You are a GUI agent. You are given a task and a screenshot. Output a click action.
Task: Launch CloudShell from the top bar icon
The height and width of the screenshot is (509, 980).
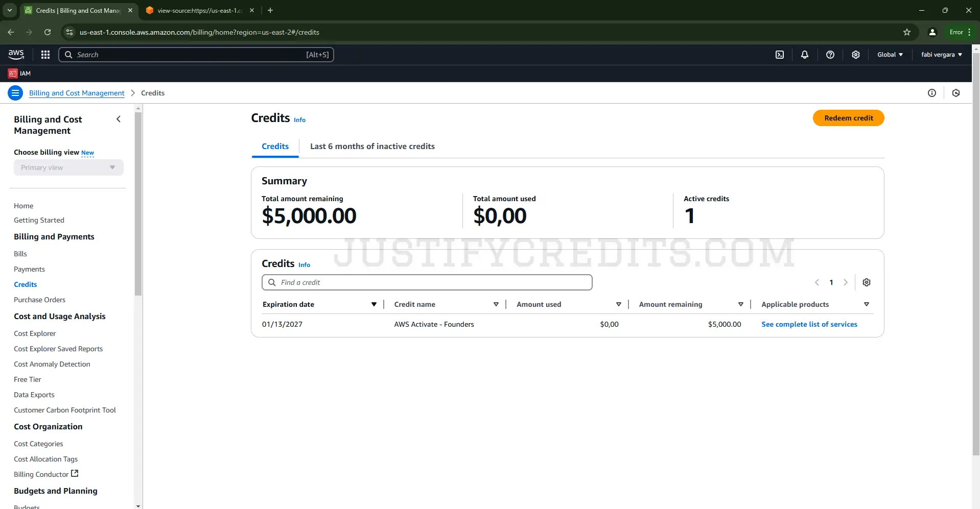tap(780, 55)
